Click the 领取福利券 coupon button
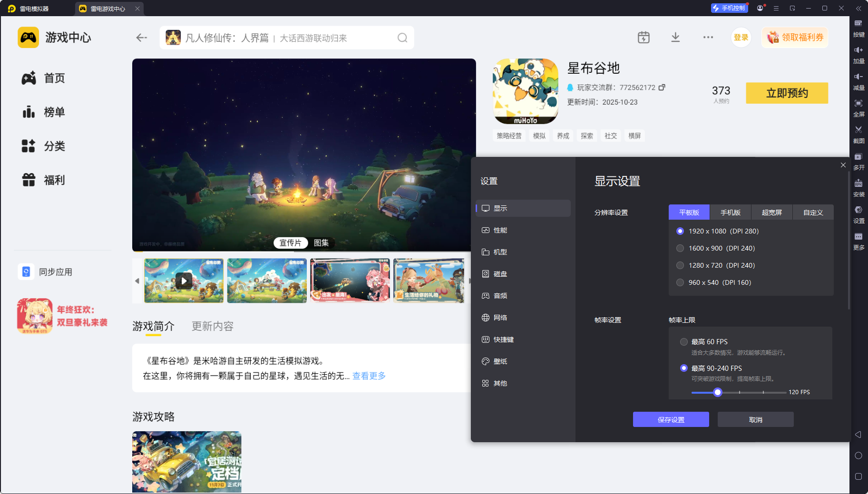 pos(795,37)
